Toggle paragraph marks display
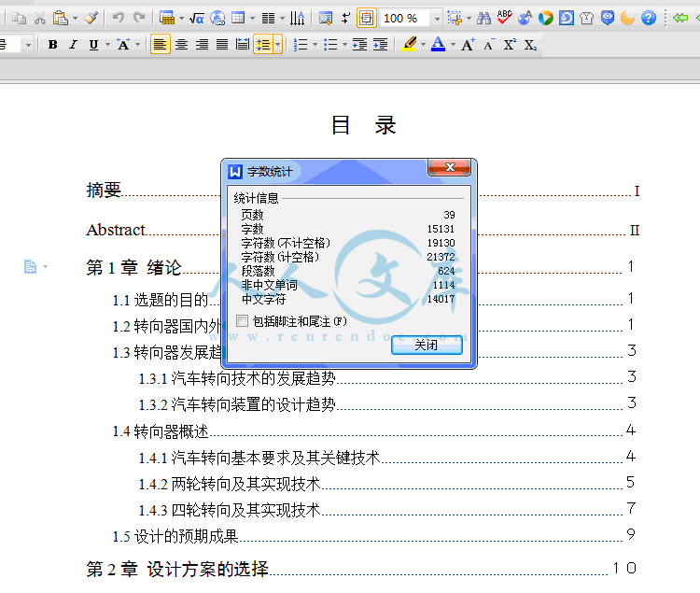The image size is (700, 593). point(346,19)
